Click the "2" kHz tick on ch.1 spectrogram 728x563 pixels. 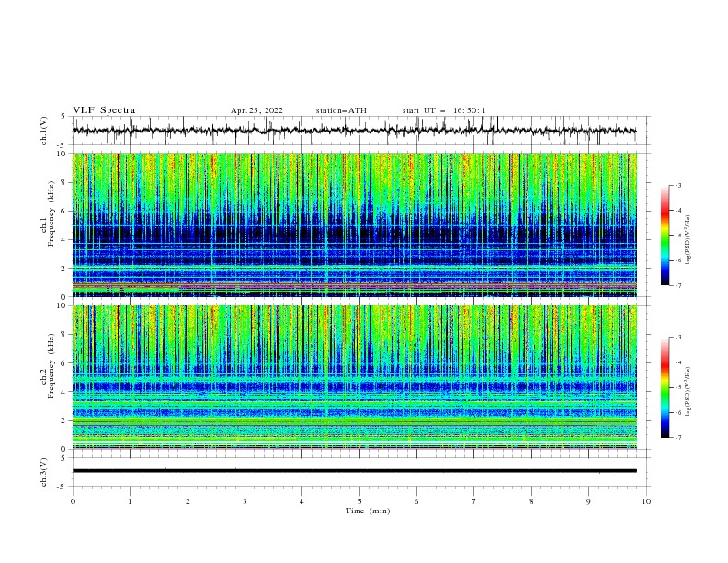click(64, 269)
